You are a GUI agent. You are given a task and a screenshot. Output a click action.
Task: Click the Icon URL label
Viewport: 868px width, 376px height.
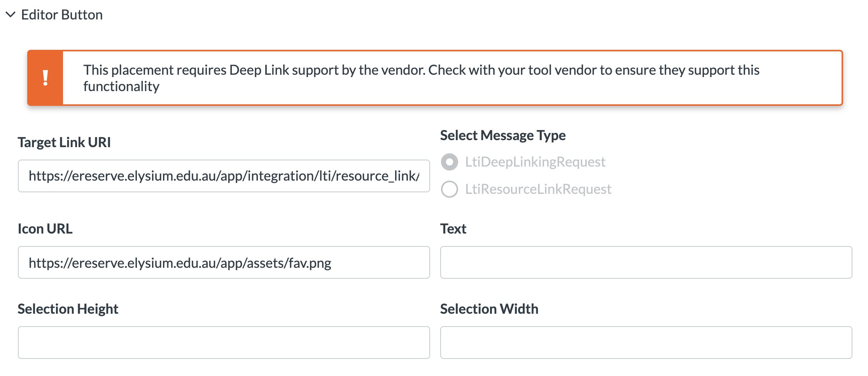click(x=45, y=229)
